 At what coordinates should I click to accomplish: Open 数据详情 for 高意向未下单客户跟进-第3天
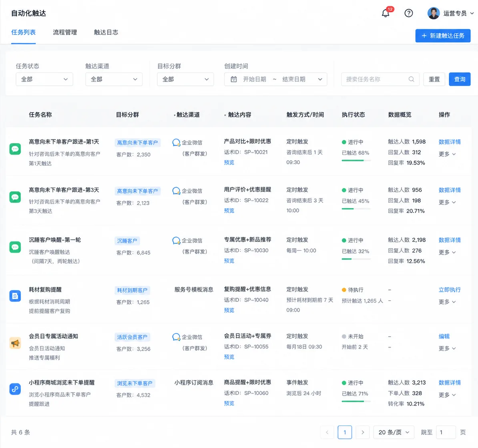450,190
